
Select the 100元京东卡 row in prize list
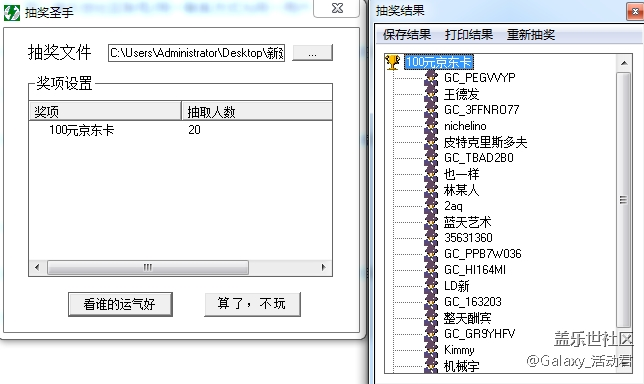pyautogui.click(x=180, y=130)
